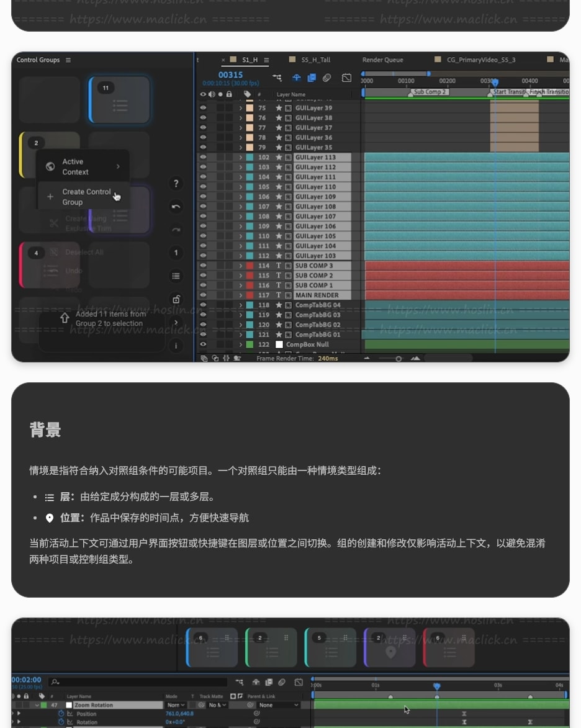Expand the Active Context submenu arrow
The height and width of the screenshot is (728, 581).
(x=118, y=166)
